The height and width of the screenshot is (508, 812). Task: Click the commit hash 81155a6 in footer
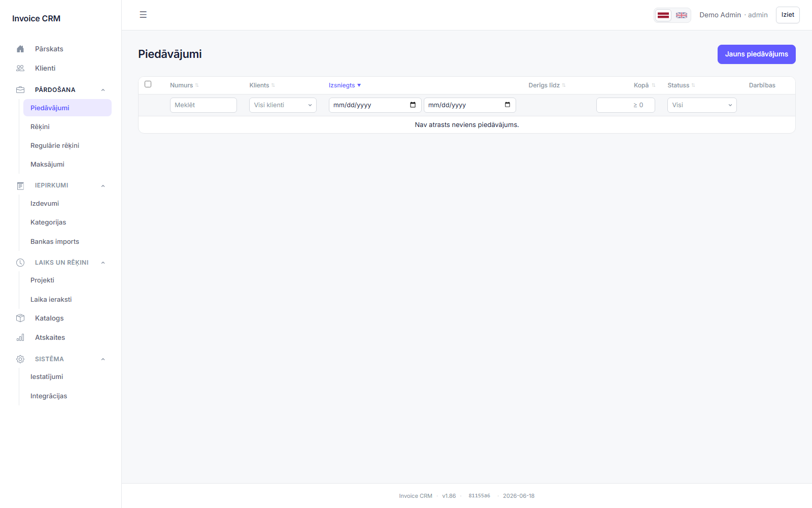[x=479, y=496]
